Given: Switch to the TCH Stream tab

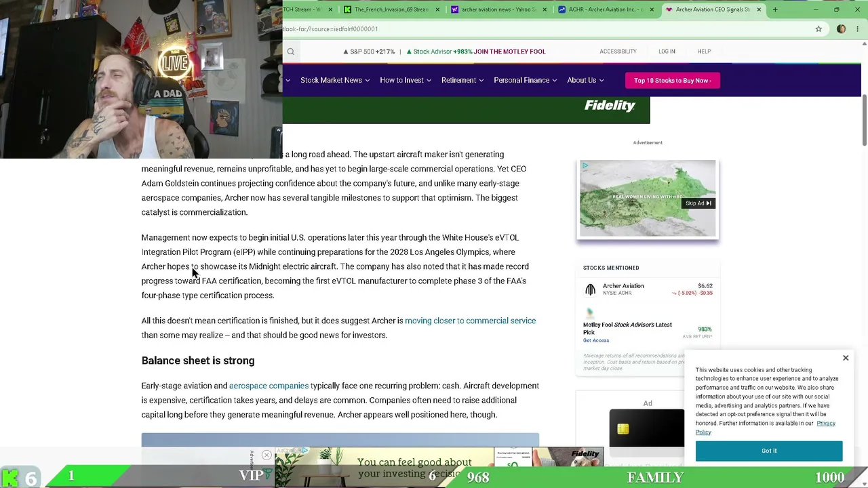Looking at the screenshot, I should (309, 9).
